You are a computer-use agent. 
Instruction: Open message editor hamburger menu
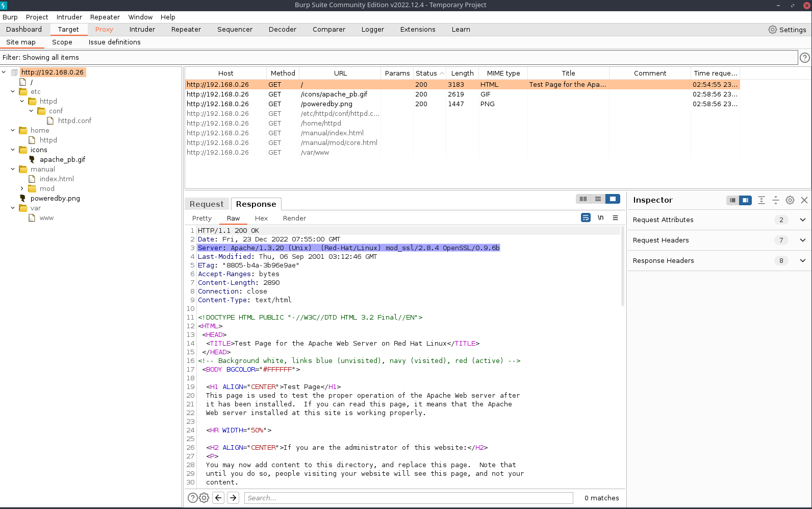tap(615, 217)
